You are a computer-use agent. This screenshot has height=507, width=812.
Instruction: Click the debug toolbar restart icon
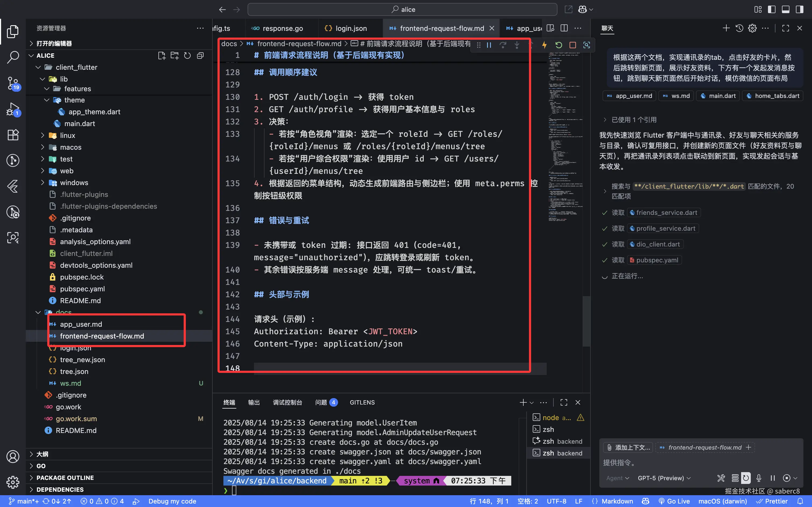559,45
